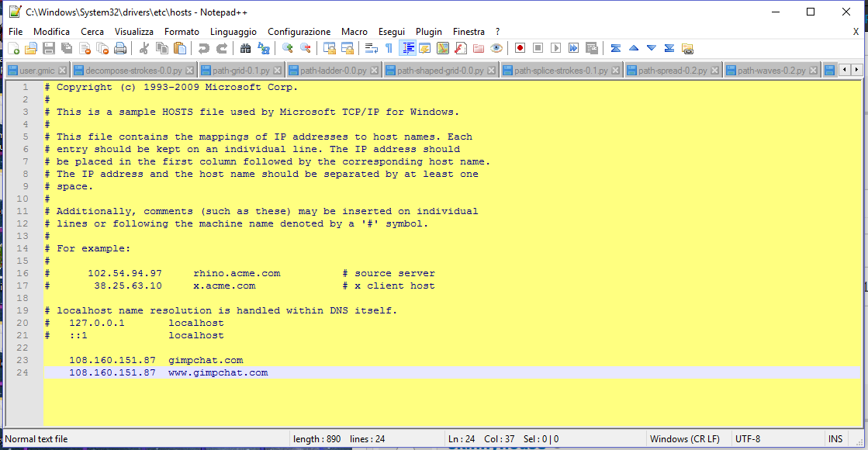
Task: Click the Save floppy disk icon
Action: [49, 49]
